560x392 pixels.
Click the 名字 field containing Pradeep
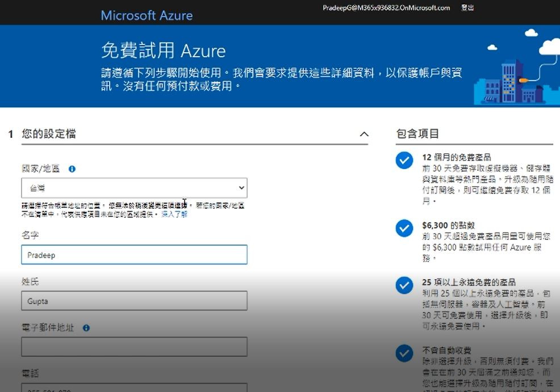pos(134,255)
